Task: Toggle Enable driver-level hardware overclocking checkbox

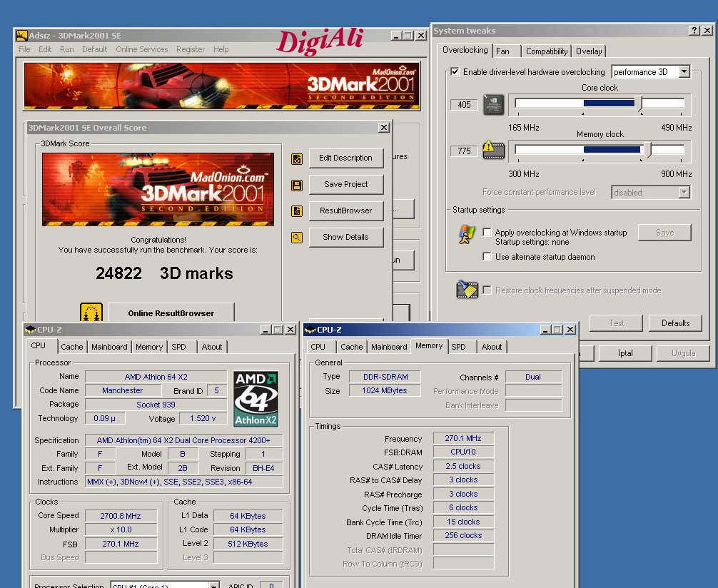Action: pos(455,71)
